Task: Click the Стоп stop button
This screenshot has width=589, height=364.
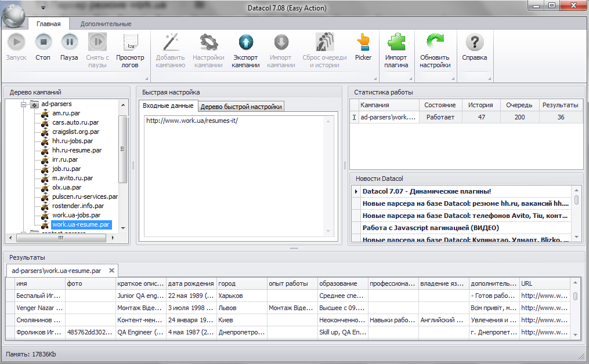Action: click(43, 42)
